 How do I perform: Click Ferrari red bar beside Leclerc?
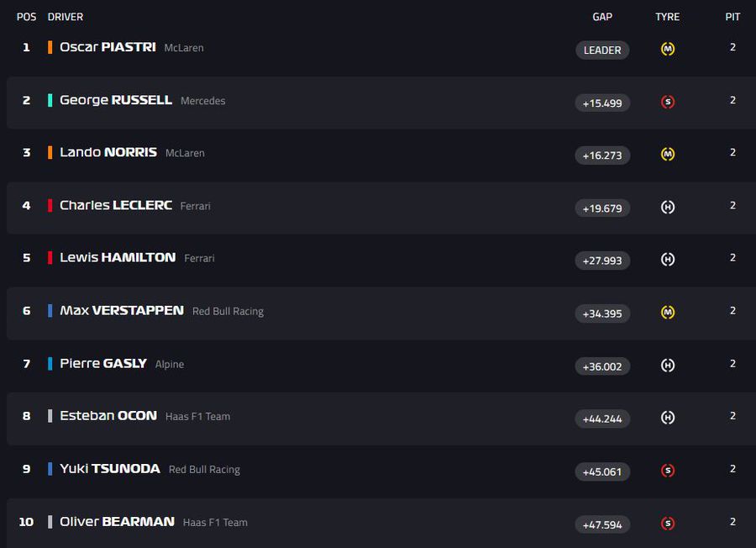50,205
